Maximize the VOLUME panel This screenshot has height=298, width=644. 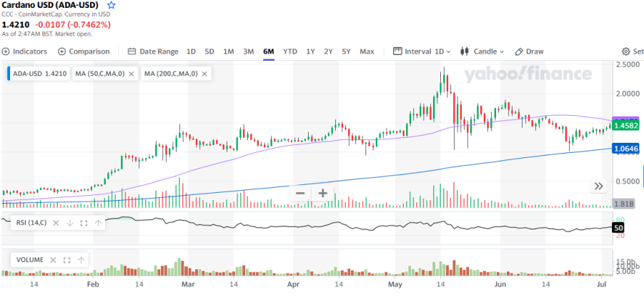(x=67, y=260)
